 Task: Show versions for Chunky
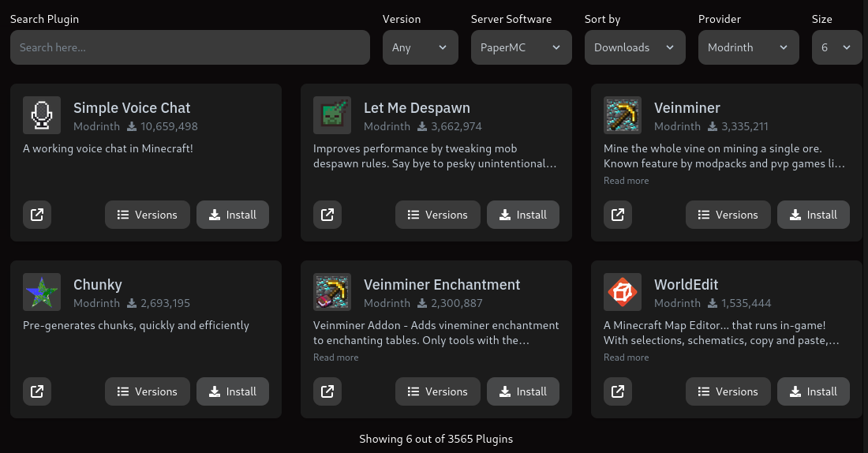(148, 391)
